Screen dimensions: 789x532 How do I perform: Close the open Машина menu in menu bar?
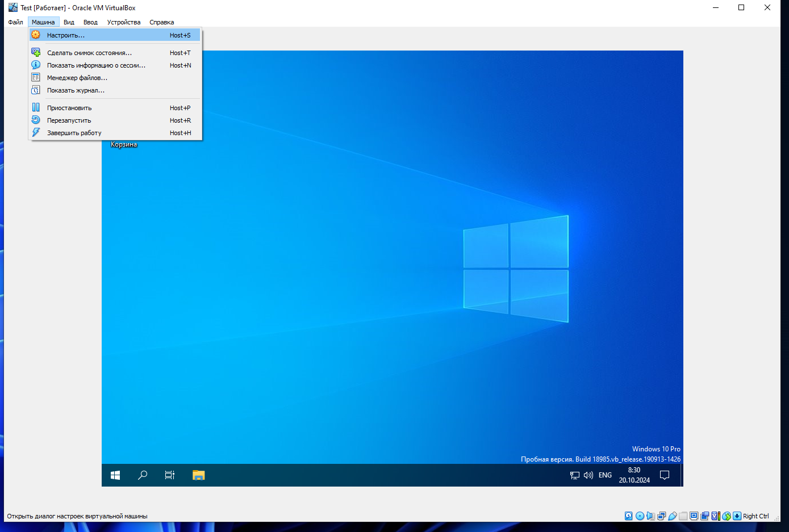click(43, 22)
